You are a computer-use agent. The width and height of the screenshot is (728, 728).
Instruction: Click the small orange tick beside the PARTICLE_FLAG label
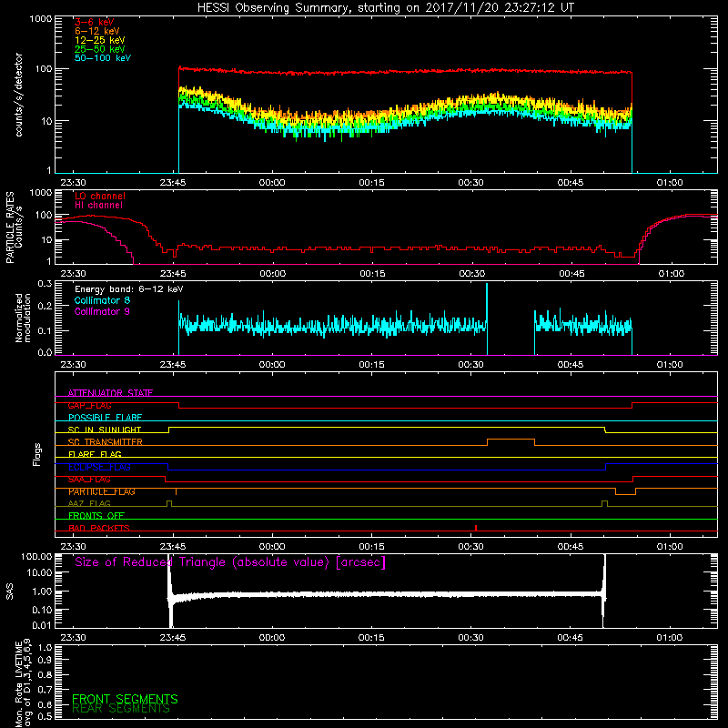pos(176,491)
